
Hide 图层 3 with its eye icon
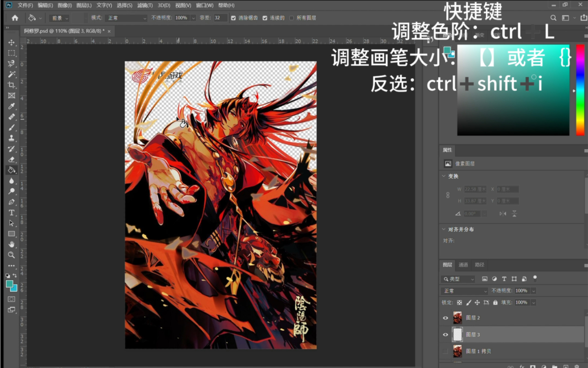(x=445, y=335)
